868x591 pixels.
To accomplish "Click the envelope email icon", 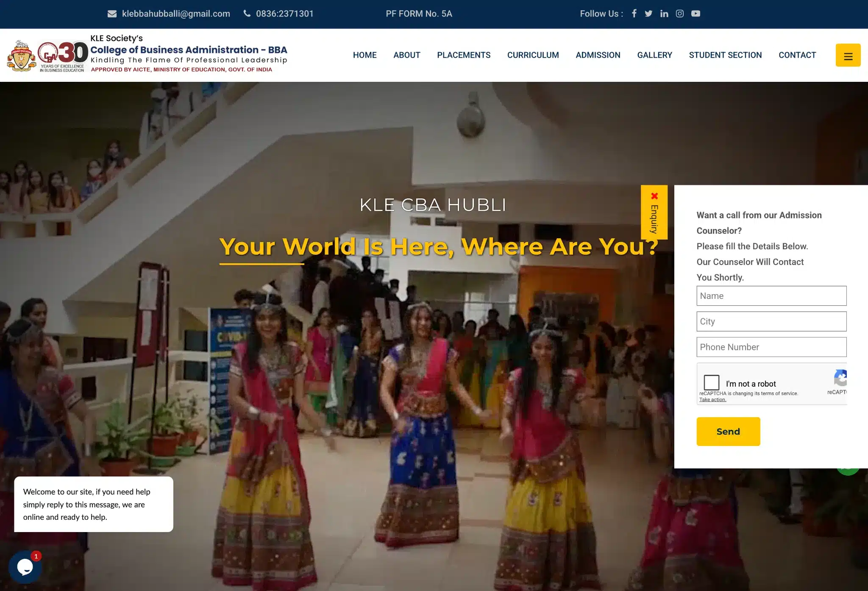I will pos(112,14).
